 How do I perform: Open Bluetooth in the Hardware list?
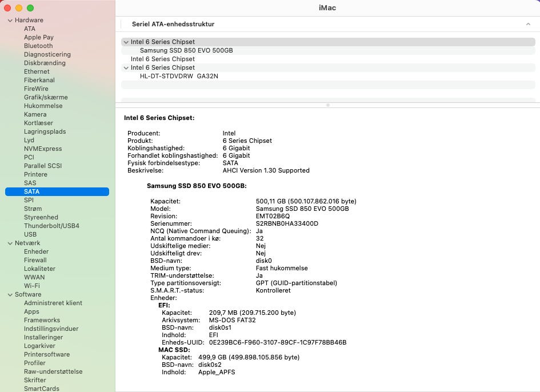[x=38, y=46]
